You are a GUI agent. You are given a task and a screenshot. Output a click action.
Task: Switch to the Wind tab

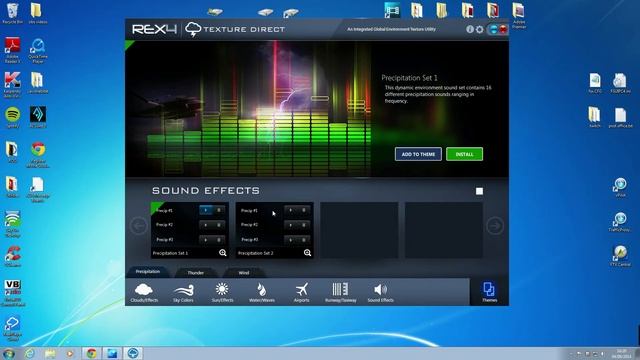244,273
